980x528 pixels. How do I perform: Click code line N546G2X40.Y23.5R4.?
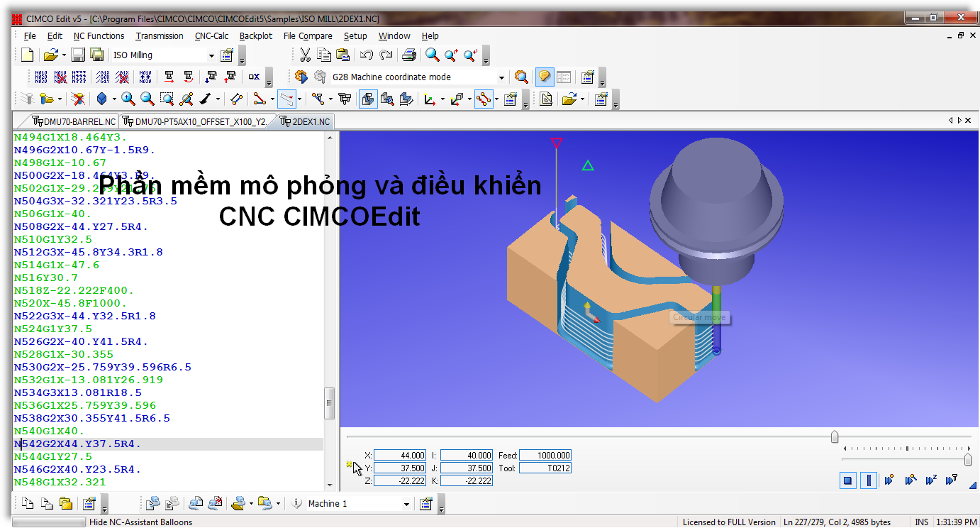point(78,469)
